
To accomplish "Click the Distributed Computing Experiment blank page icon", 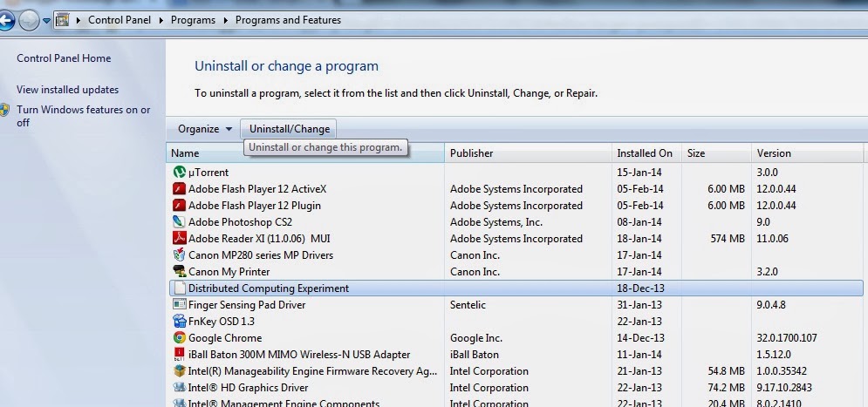I will [x=180, y=288].
